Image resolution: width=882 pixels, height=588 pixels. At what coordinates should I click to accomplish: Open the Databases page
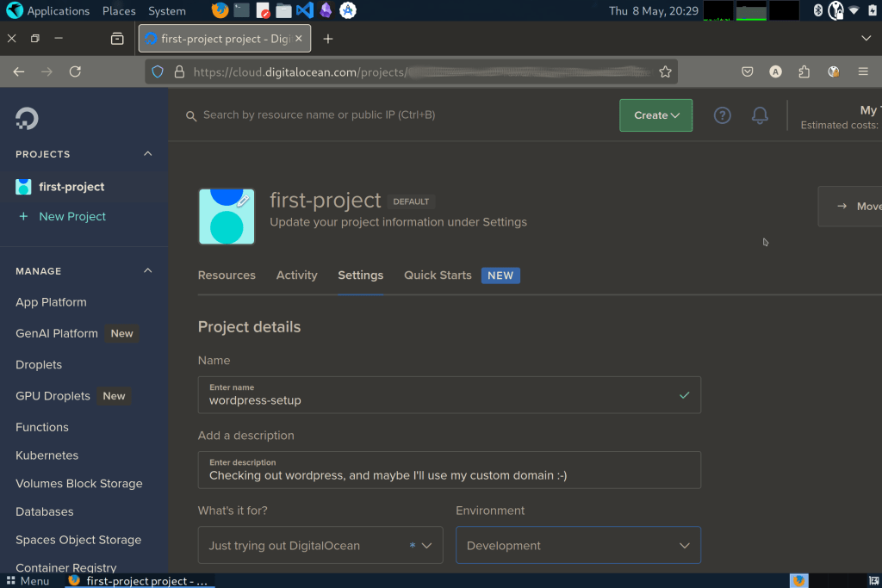click(x=45, y=511)
